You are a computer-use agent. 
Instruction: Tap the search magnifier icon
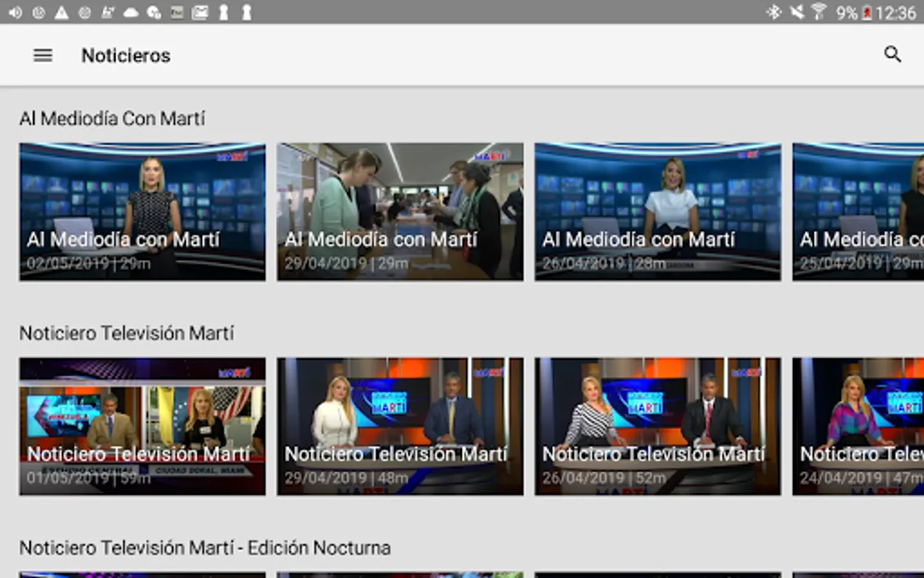[893, 55]
